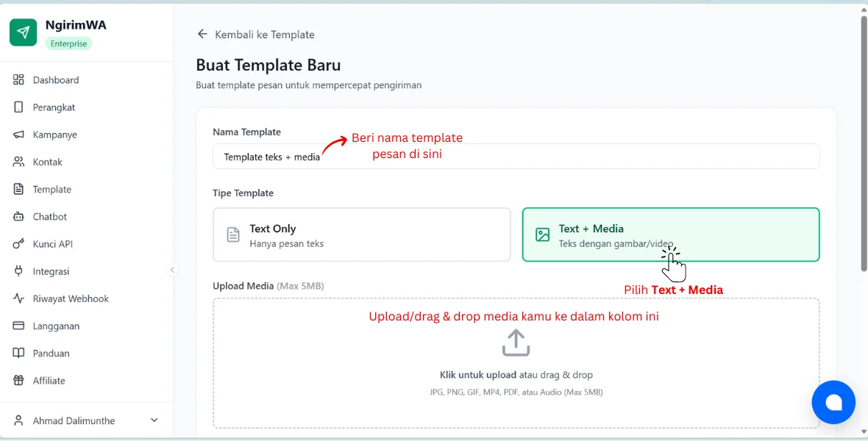Click the Chatbot robot icon
This screenshot has width=868, height=441.
point(18,216)
